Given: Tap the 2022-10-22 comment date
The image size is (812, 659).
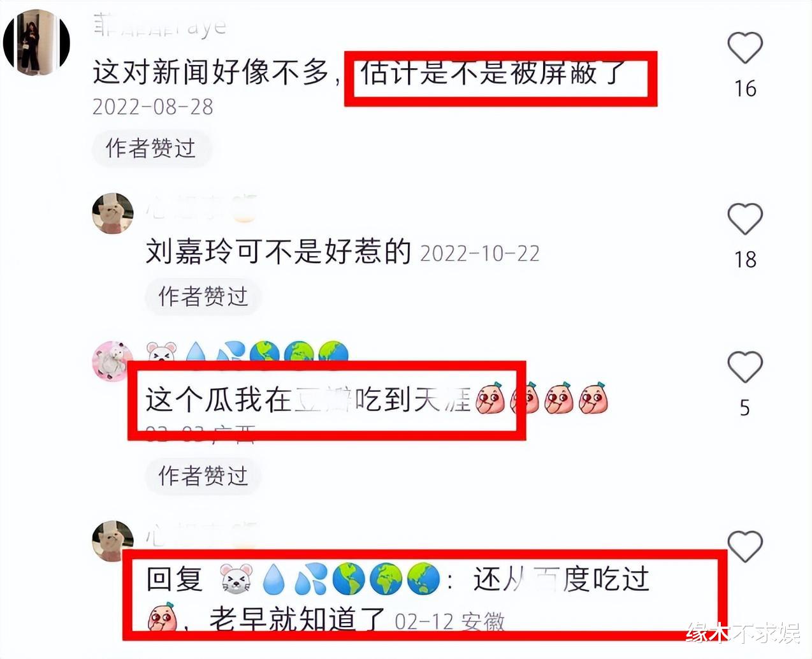Looking at the screenshot, I should tap(480, 254).
